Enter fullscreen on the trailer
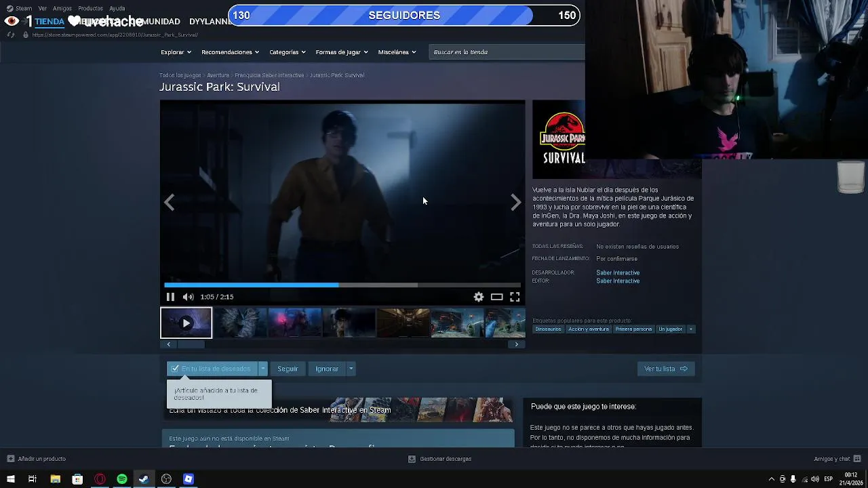Viewport: 868px width, 488px height. (515, 297)
